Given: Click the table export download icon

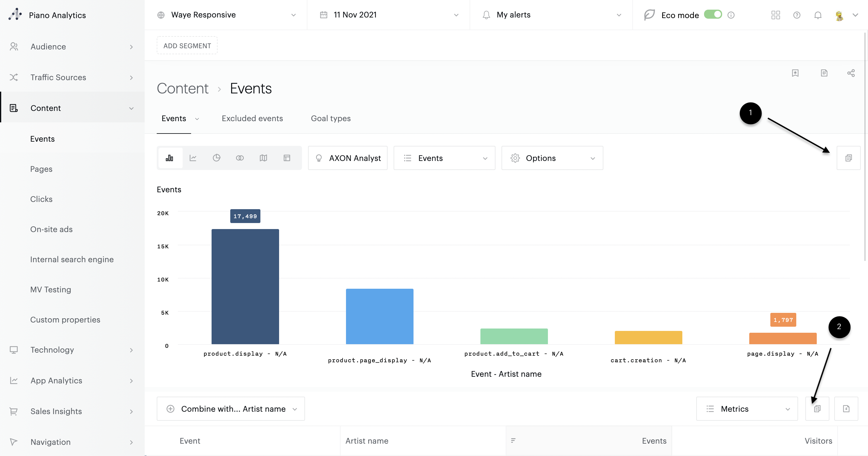Looking at the screenshot, I should (846, 408).
